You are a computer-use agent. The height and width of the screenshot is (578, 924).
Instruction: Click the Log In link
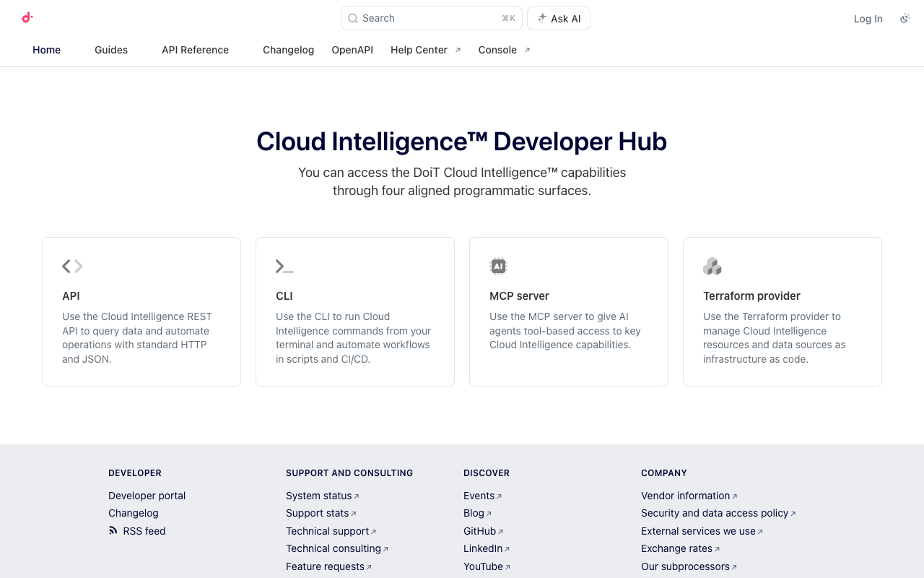(868, 19)
